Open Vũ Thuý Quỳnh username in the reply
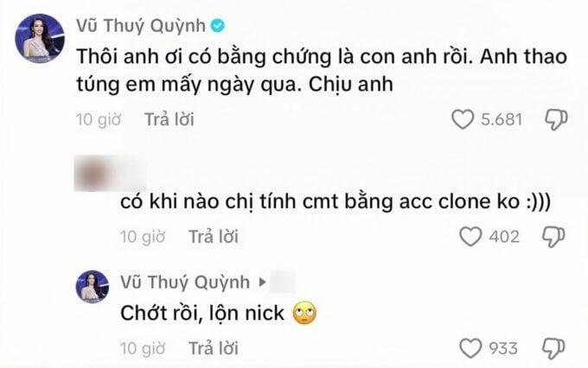This screenshot has height=368, width=588. coord(185,282)
